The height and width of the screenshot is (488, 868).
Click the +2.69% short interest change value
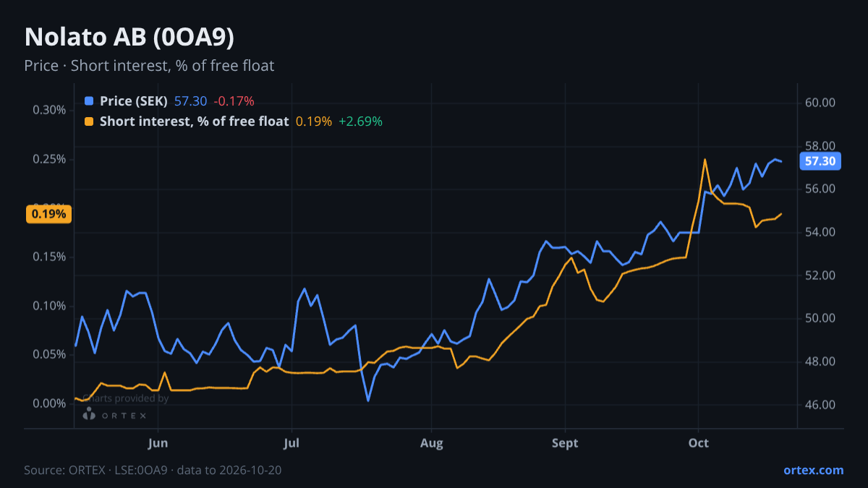(360, 121)
